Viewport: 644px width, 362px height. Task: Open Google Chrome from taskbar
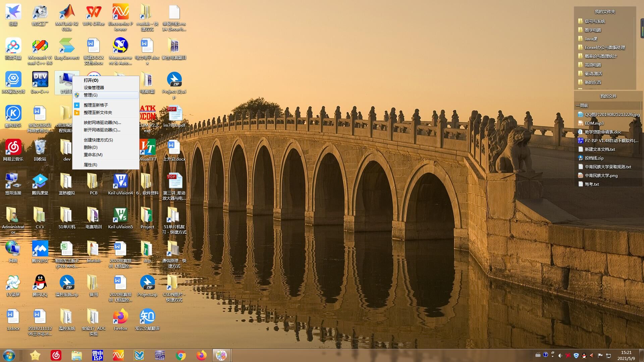[180, 355]
